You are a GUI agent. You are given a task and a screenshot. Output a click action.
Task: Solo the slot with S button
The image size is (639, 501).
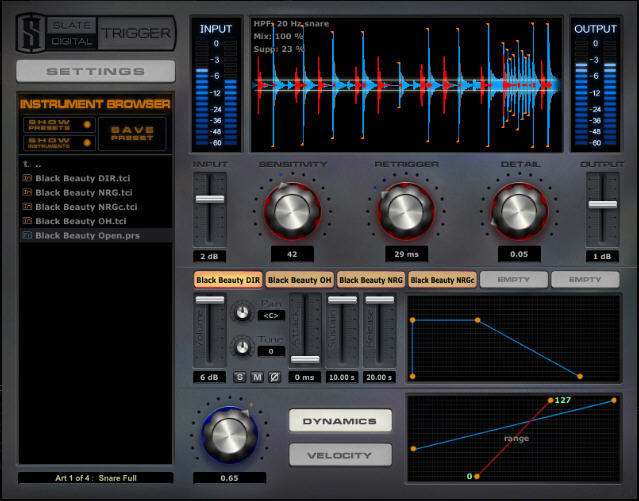click(x=240, y=377)
